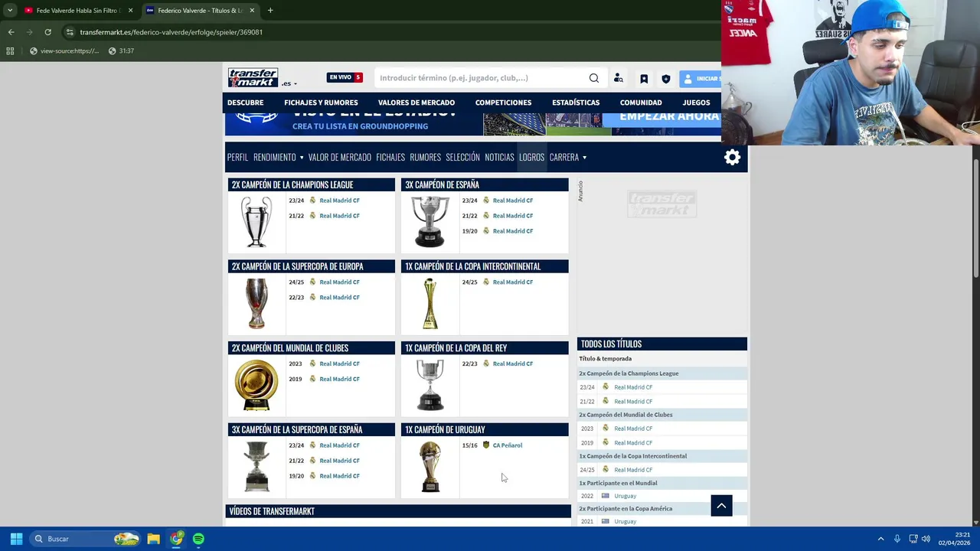Click the Campeón de Uruguay trophy image
980x551 pixels.
(x=430, y=467)
